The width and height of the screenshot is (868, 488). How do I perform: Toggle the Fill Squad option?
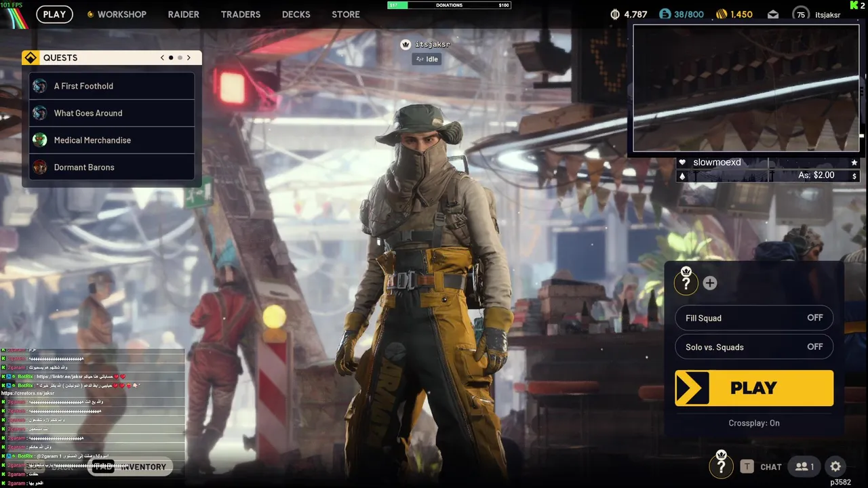tap(754, 318)
